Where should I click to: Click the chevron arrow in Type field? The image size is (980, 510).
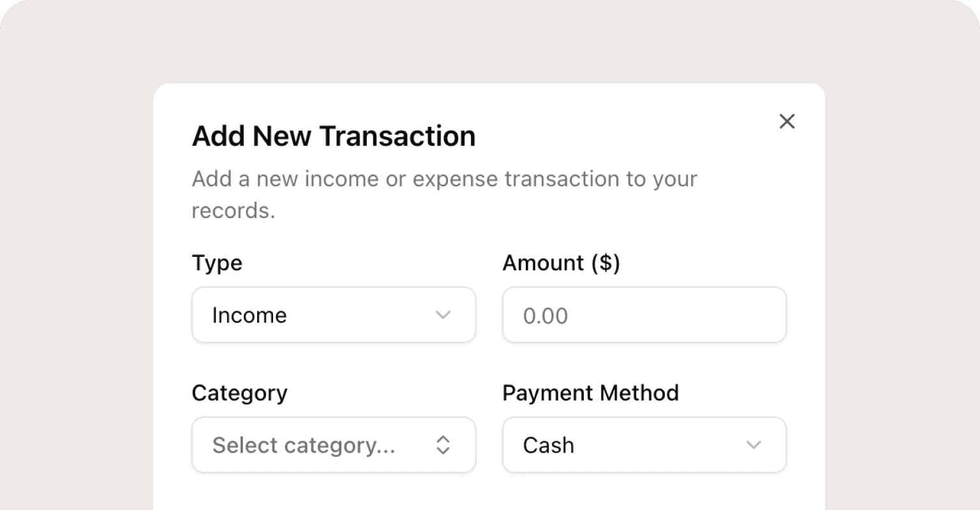click(x=443, y=315)
